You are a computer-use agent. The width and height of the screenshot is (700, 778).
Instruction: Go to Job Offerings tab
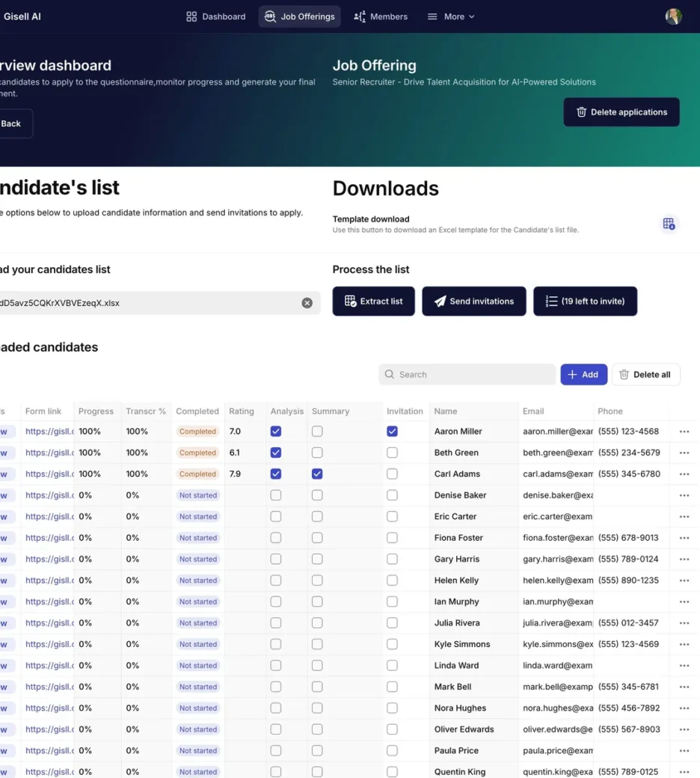(299, 16)
